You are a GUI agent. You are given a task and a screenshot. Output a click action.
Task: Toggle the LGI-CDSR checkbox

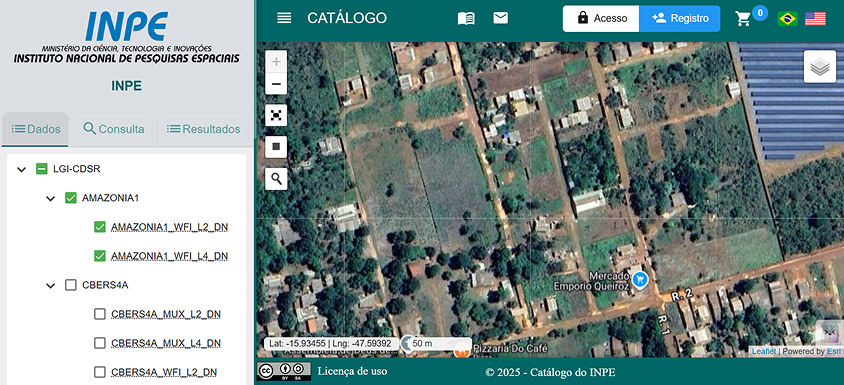42,169
